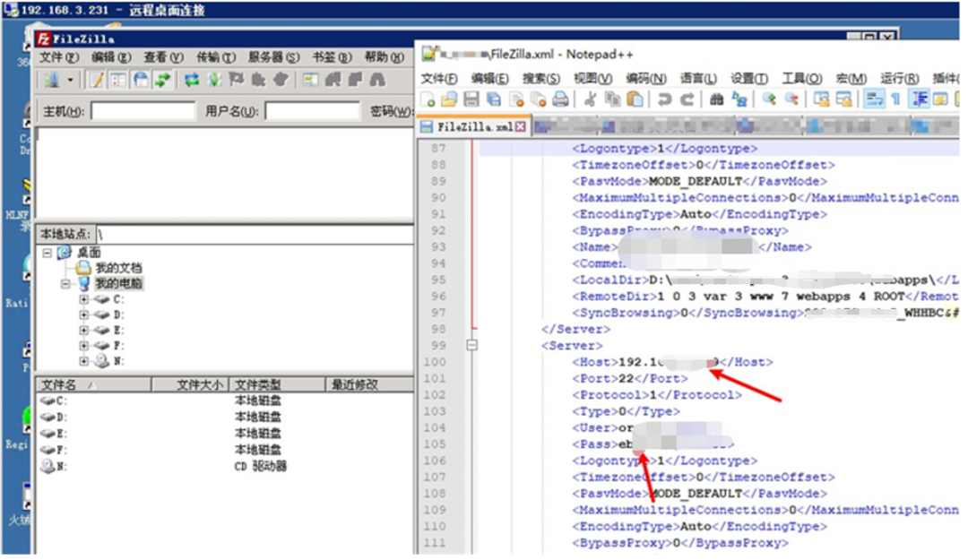Click line 101 containing <Port>22</Port>

[629, 378]
